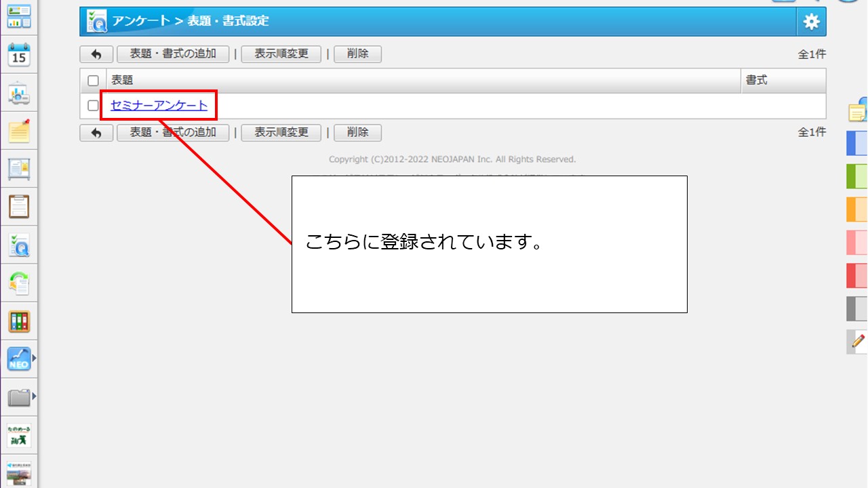868x488 pixels.
Task: Select the orange color tab
Action: pos(857,209)
